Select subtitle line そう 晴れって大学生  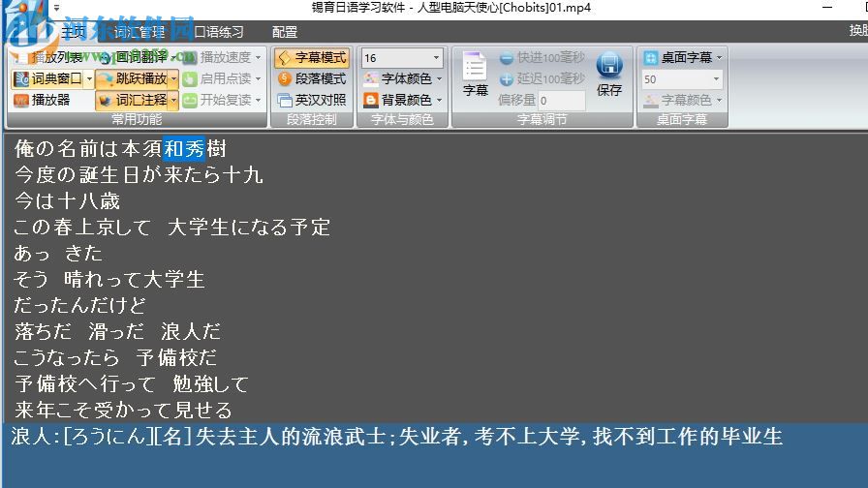(109, 279)
